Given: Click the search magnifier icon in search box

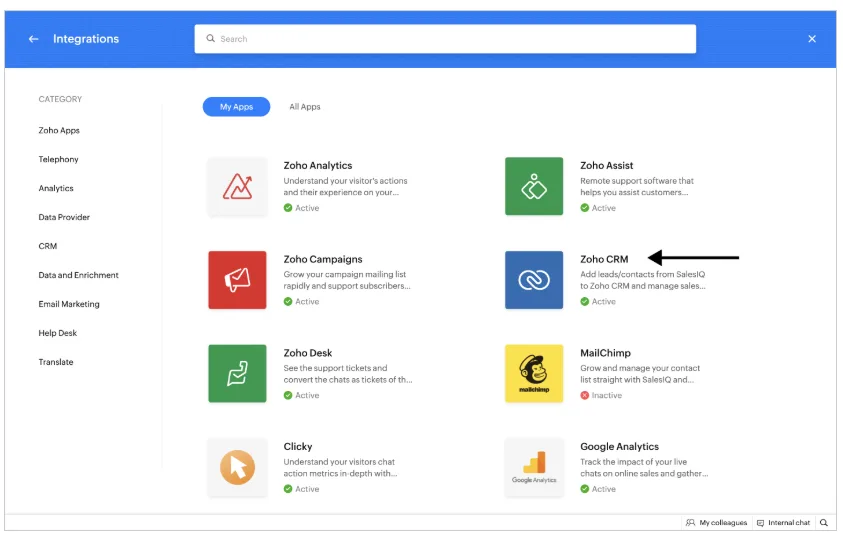Looking at the screenshot, I should point(211,39).
